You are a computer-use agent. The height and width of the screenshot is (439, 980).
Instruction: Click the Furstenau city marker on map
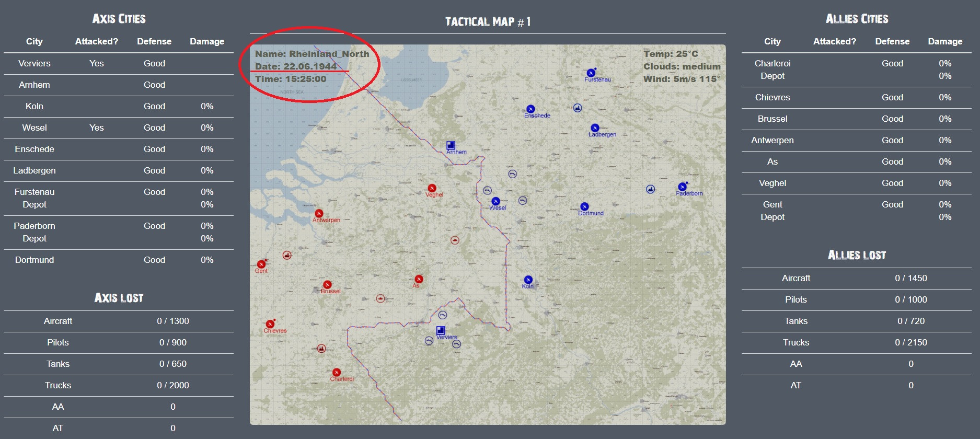click(591, 73)
